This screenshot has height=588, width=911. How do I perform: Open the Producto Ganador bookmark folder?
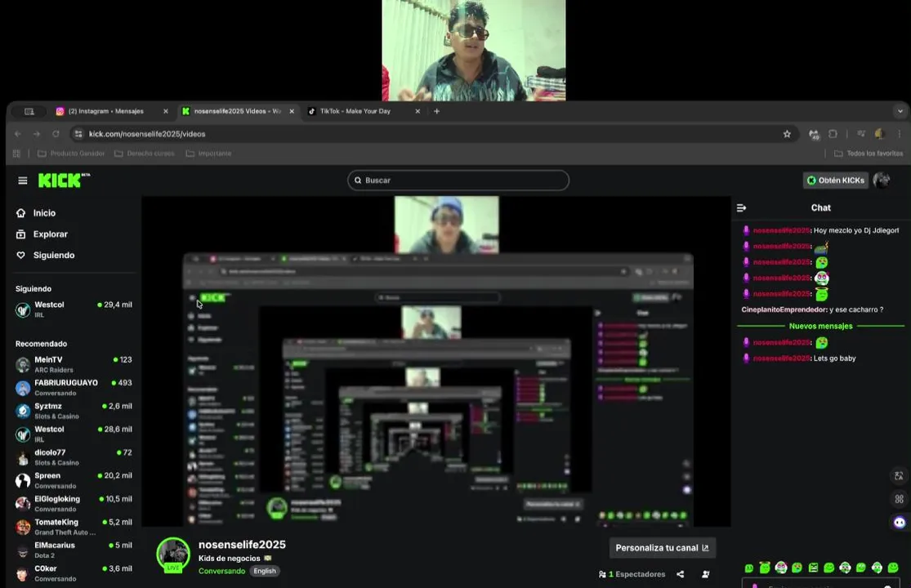point(71,154)
